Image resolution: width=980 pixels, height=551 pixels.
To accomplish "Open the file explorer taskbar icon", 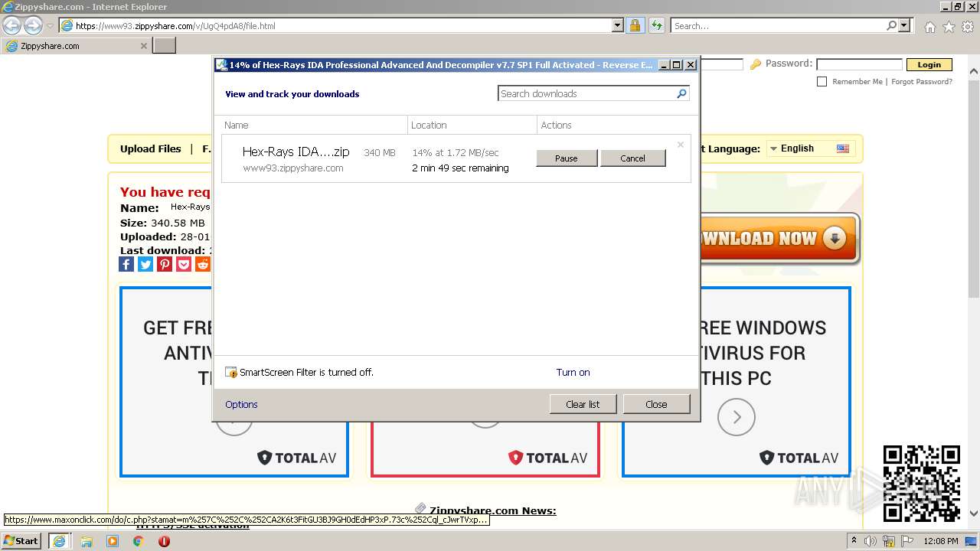I will click(87, 541).
